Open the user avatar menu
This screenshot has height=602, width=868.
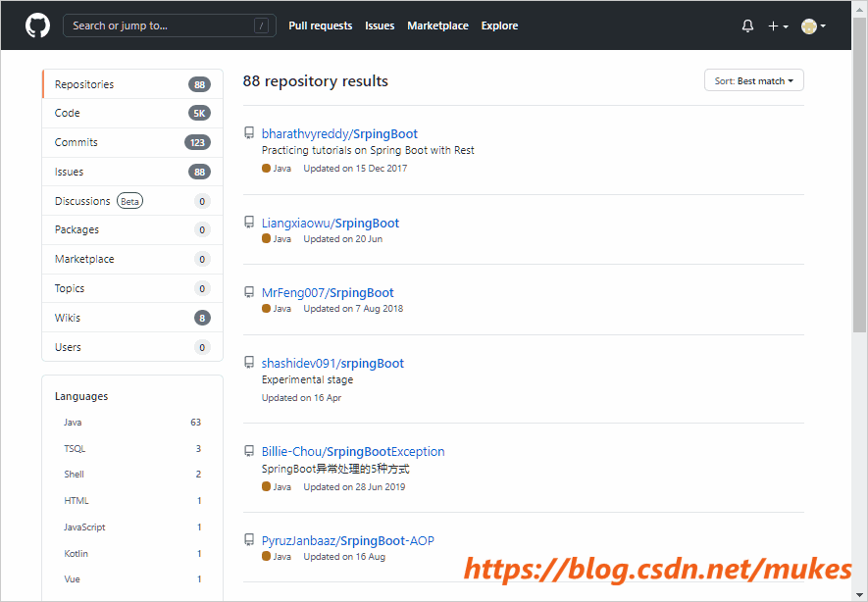tap(813, 26)
